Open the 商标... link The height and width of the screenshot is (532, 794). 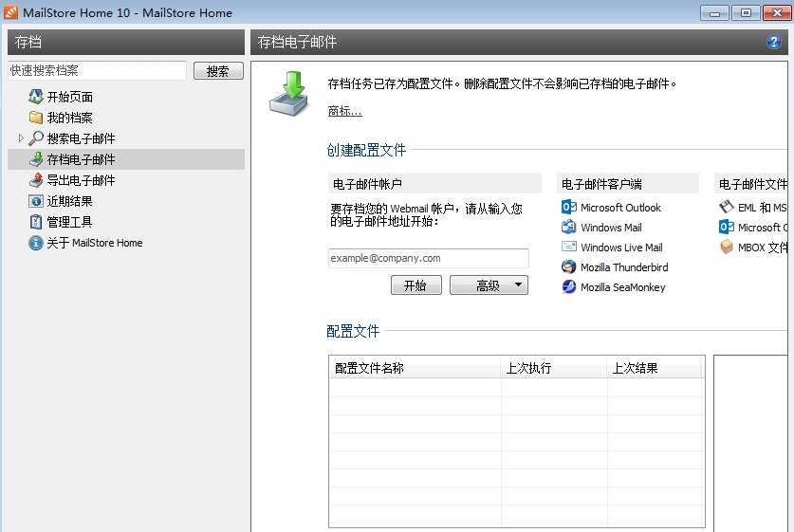[345, 111]
